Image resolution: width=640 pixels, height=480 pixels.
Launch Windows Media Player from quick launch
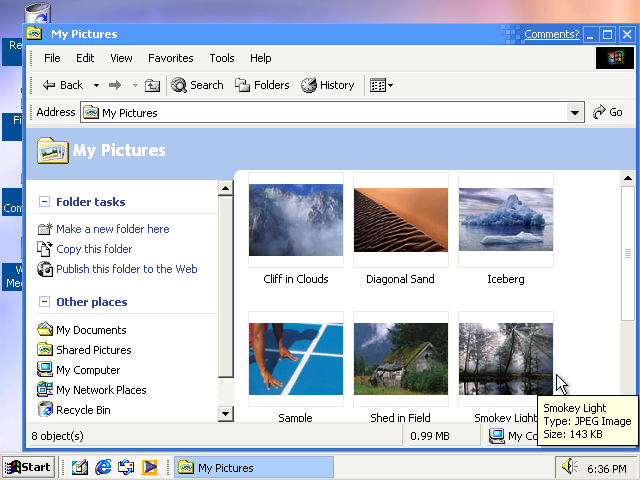click(x=149, y=467)
